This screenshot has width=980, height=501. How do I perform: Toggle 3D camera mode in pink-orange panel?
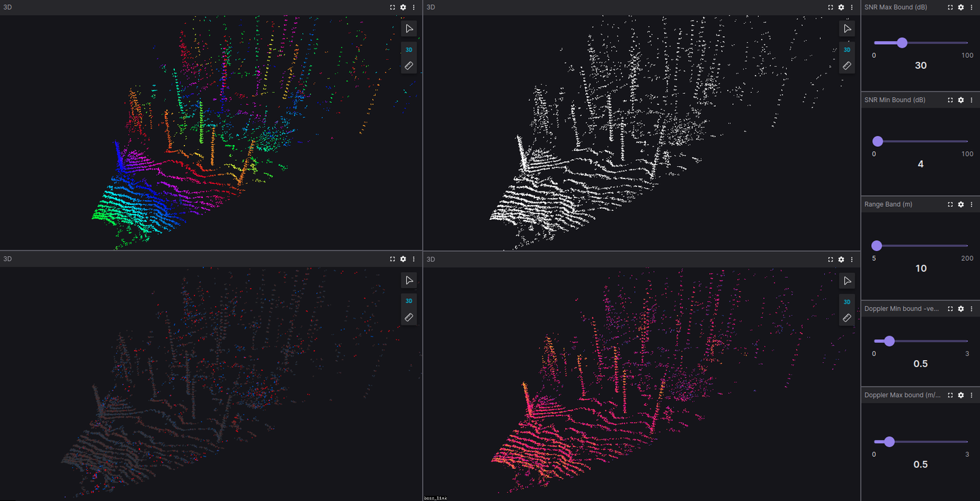point(847,302)
